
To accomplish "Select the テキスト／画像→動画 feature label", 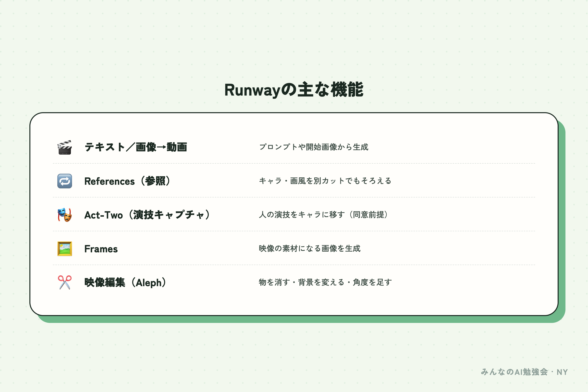I will coord(136,147).
